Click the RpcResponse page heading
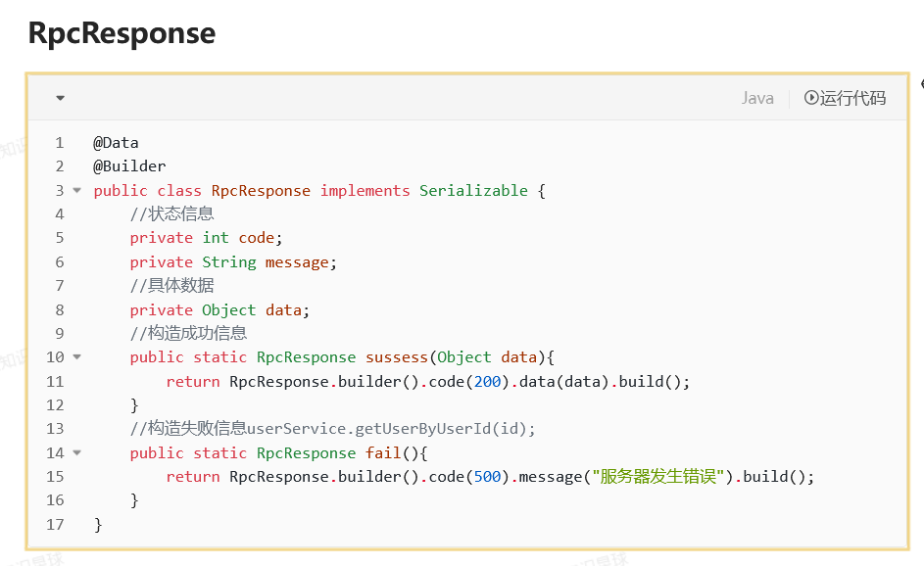The height and width of the screenshot is (566, 924). click(x=122, y=33)
